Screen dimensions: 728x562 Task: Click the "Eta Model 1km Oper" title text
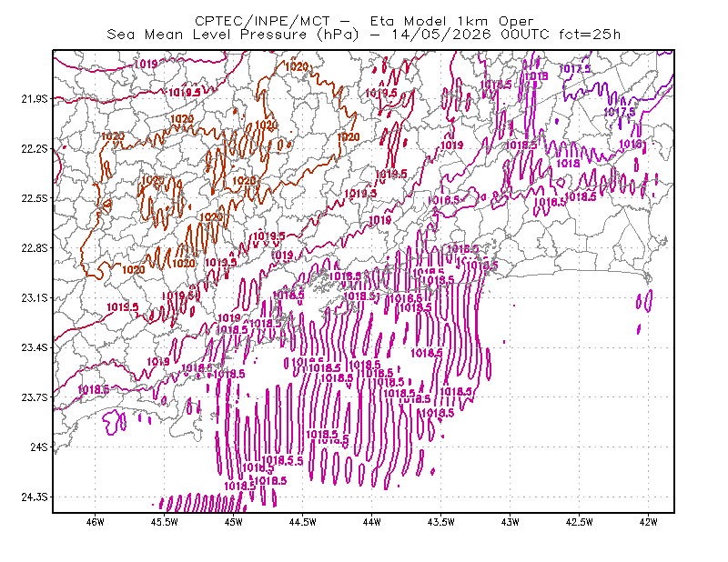(x=451, y=21)
